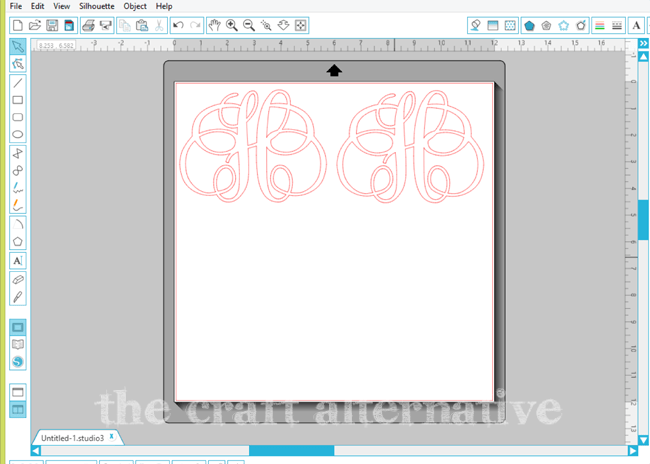650x464 pixels.
Task: Open the Fill Pattern window
Action: point(510,25)
